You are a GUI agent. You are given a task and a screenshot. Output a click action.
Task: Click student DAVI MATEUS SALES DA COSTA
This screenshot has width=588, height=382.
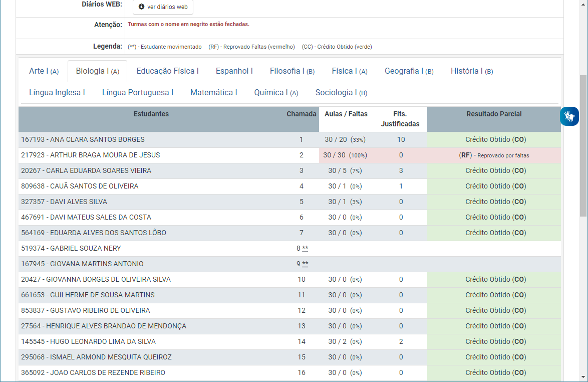tap(86, 217)
